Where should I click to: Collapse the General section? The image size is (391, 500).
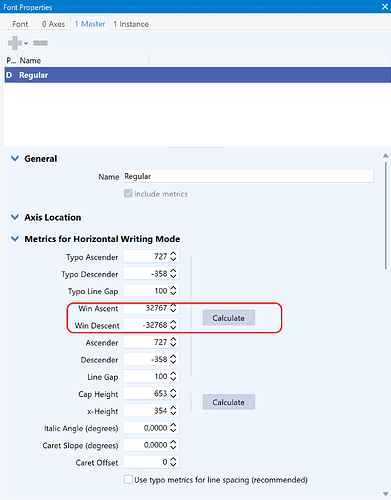15,158
